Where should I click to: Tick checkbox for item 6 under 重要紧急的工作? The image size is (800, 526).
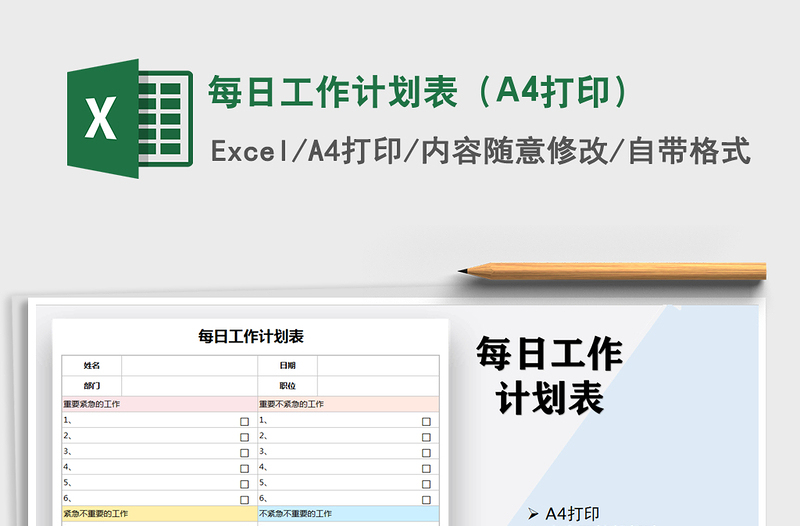pyautogui.click(x=244, y=499)
